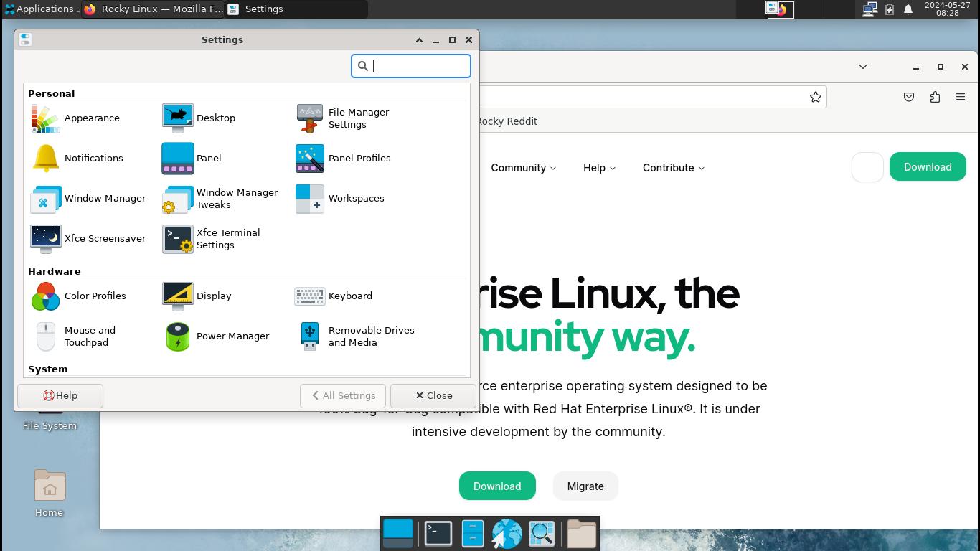The height and width of the screenshot is (551, 980).
Task: Open Application Finder magnifier in dock
Action: click(542, 534)
